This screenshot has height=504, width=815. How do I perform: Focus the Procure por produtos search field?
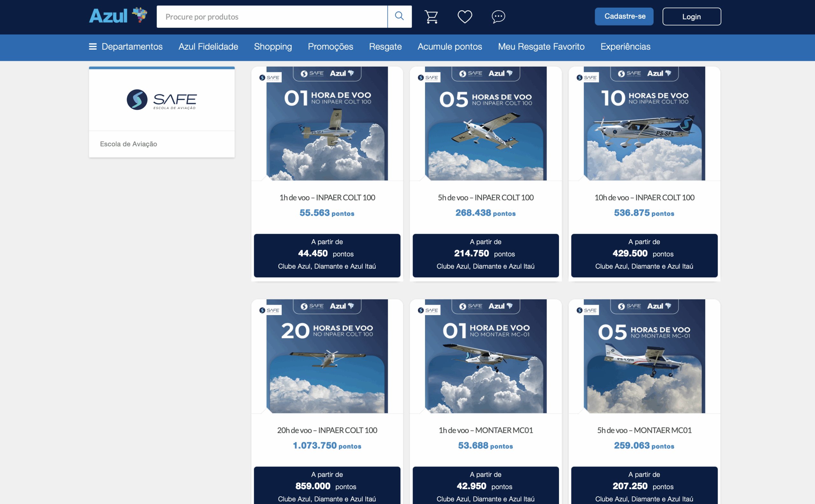(x=272, y=16)
